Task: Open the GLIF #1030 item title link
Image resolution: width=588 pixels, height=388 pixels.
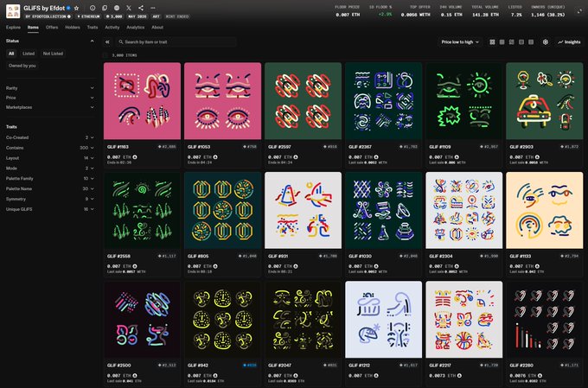Action: tap(360, 256)
